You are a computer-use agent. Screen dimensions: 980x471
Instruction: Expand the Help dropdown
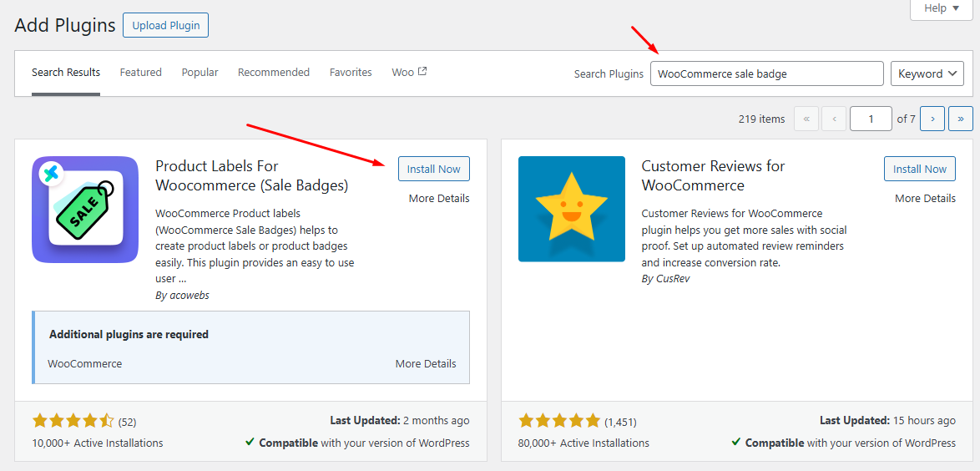(942, 8)
